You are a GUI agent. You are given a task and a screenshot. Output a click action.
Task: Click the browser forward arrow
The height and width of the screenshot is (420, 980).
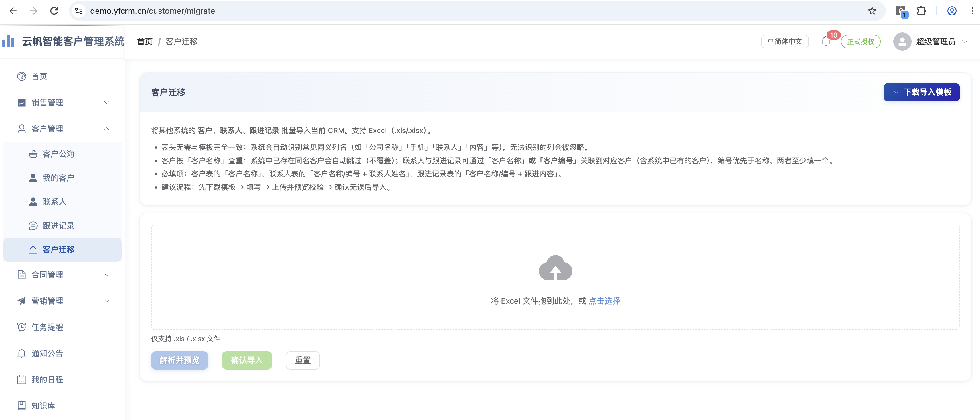point(34,11)
